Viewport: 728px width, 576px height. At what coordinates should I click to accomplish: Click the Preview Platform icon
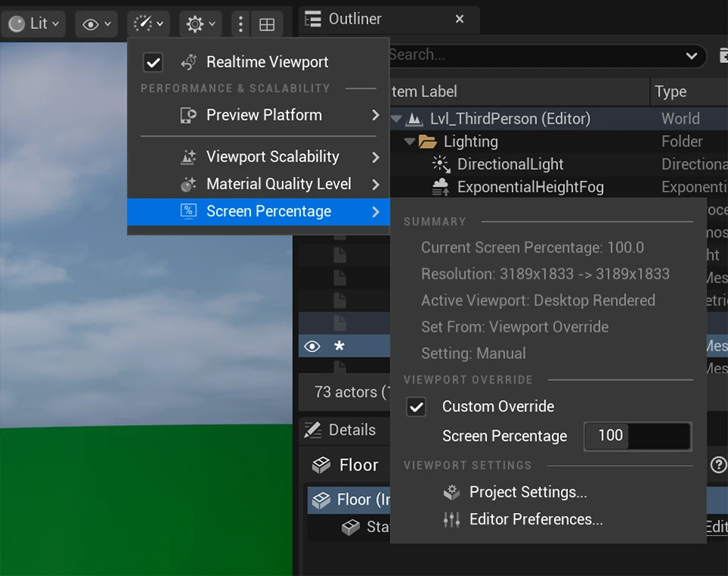coord(189,115)
